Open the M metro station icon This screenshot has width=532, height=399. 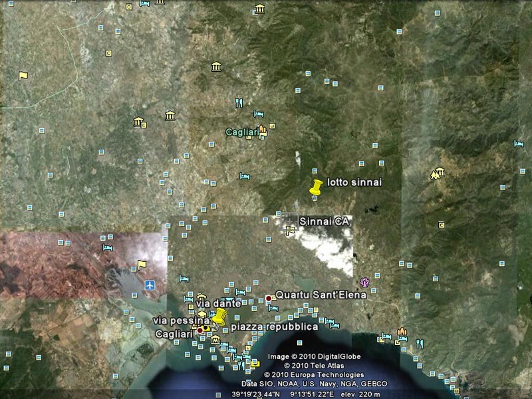(215, 340)
